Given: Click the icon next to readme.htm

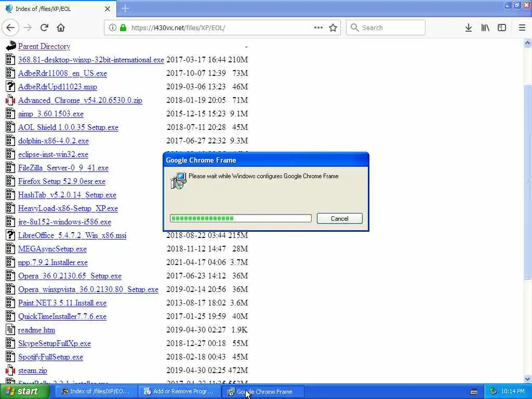Looking at the screenshot, I should pos(10,329).
